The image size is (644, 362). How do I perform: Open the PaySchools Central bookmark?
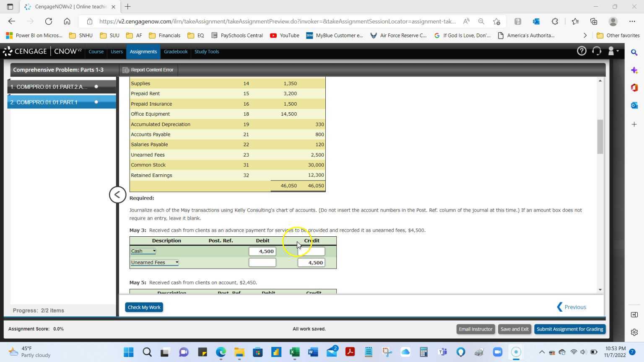tap(237, 36)
